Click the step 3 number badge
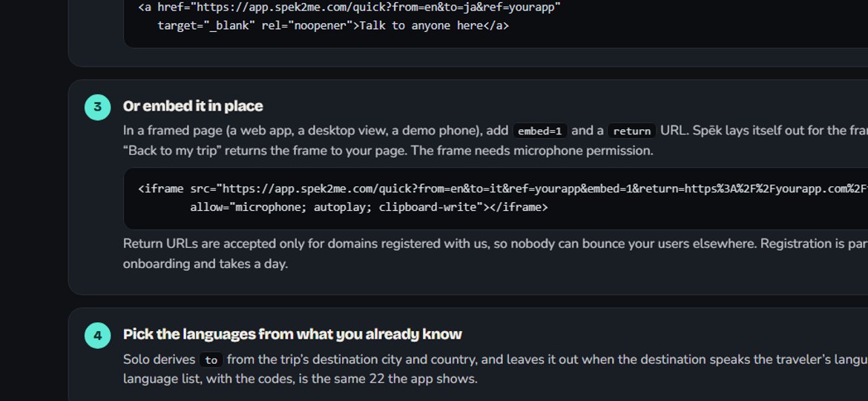 click(x=97, y=107)
